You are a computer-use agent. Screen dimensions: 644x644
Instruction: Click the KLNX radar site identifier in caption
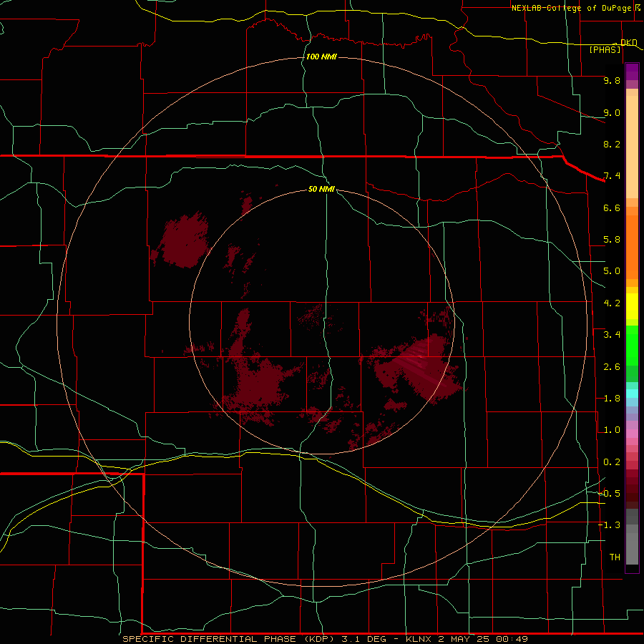point(419,639)
